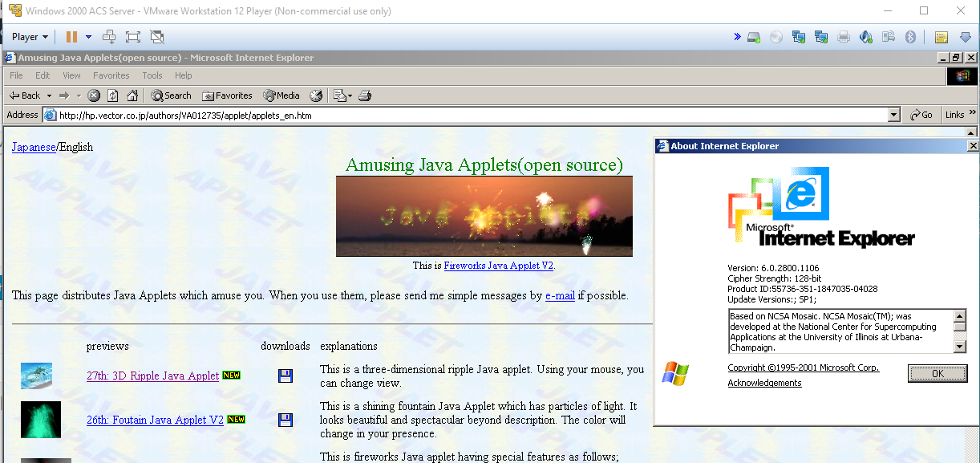Open browsing History via the clock icon
Screen dimensions: 980x463
click(315, 95)
